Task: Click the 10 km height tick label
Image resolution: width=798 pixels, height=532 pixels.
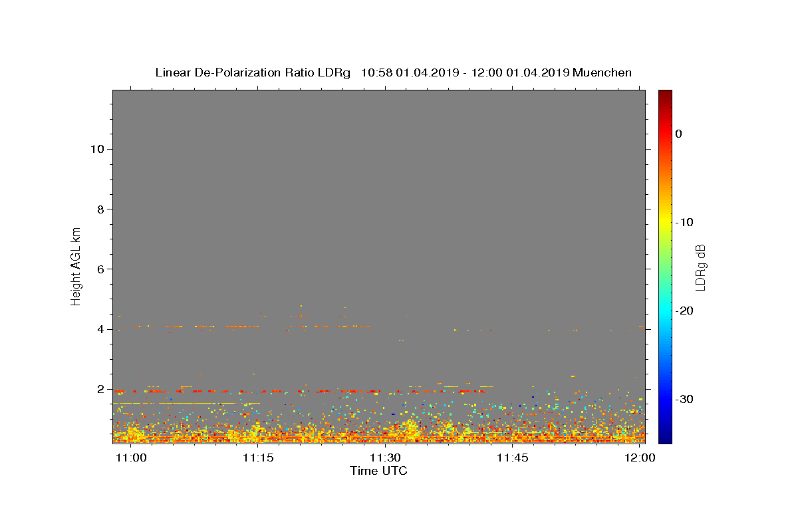Action: (x=96, y=149)
